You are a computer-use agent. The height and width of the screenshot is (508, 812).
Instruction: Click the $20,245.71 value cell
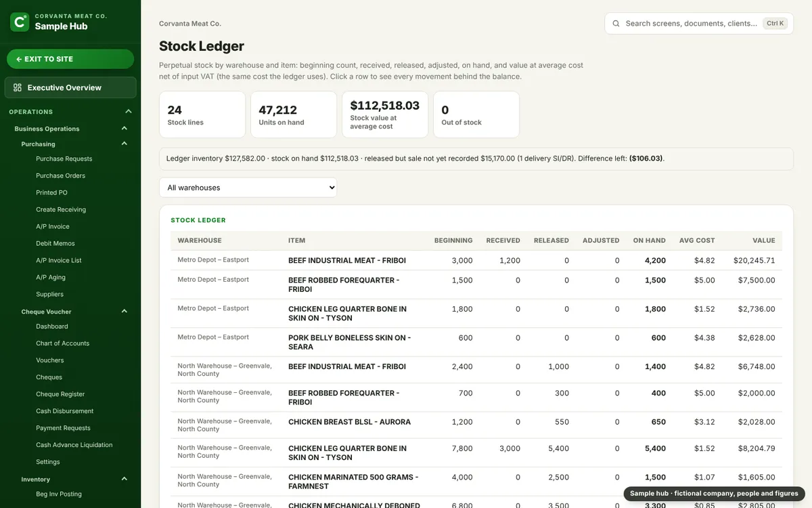click(x=754, y=260)
